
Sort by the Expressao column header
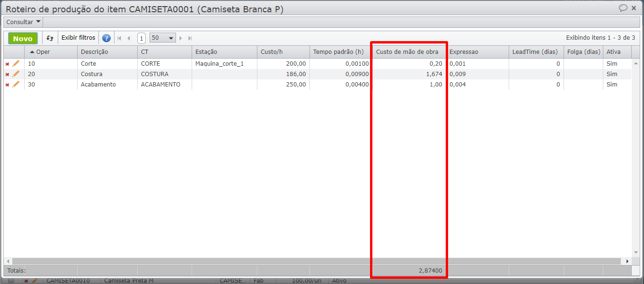pos(477,52)
